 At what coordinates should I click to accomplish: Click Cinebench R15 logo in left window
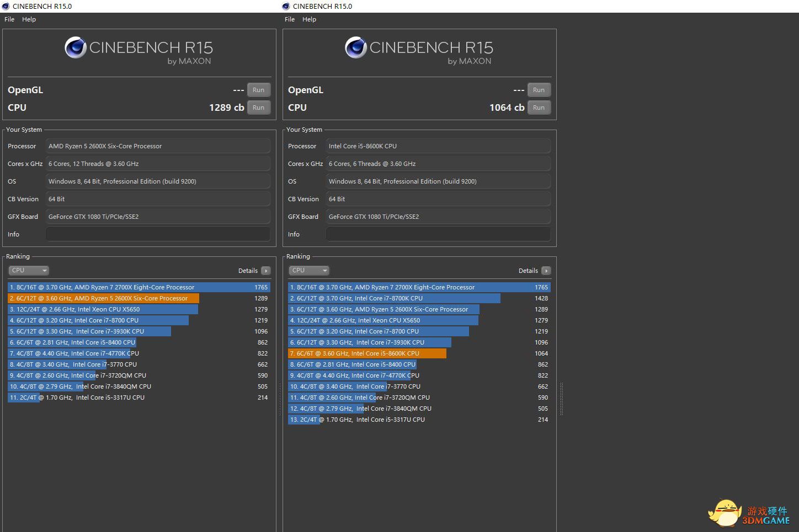[139, 51]
